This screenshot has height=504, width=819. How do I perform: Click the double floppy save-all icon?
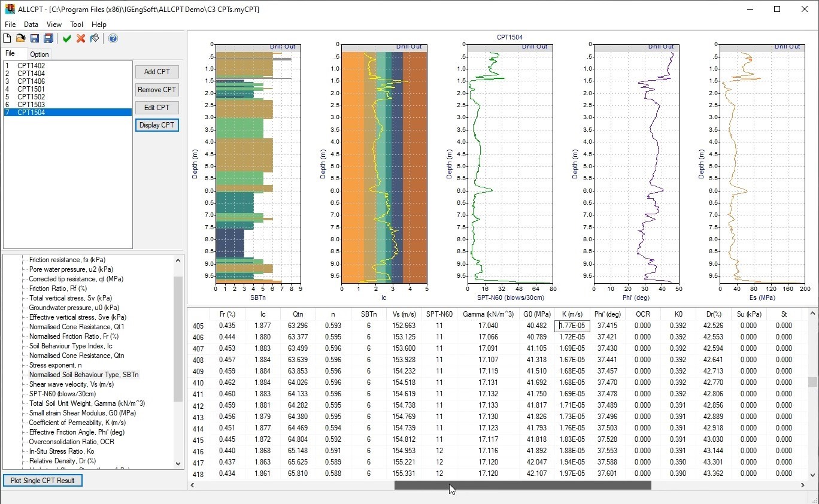tap(48, 38)
